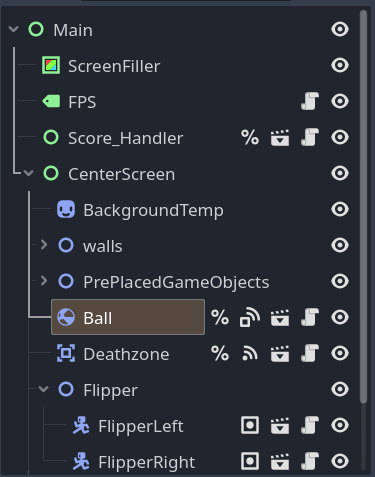View the signals and groups icon on Ball
Image resolution: width=375 pixels, height=477 pixels.
(250, 318)
